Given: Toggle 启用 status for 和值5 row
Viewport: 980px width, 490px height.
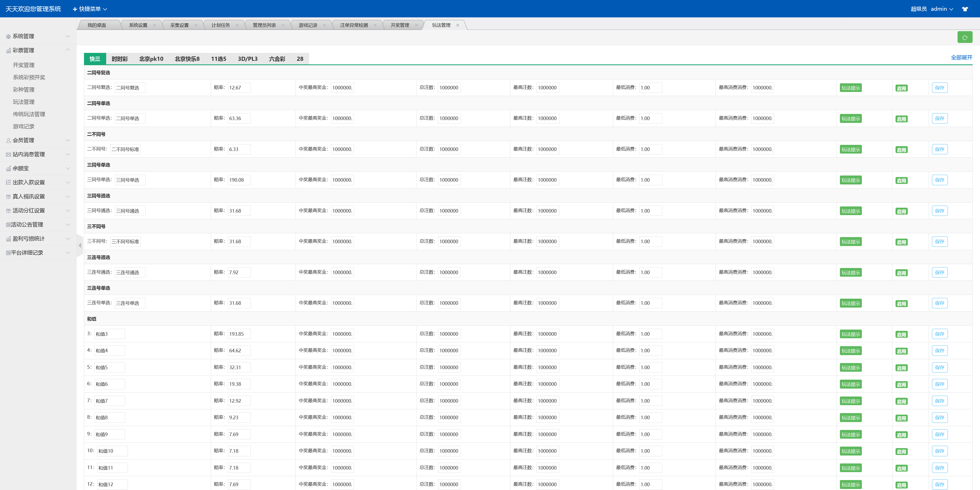Looking at the screenshot, I should click(x=901, y=368).
